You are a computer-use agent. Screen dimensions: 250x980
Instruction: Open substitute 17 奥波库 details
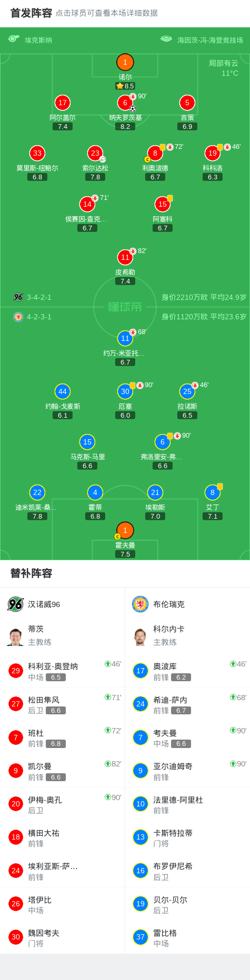[x=187, y=671]
